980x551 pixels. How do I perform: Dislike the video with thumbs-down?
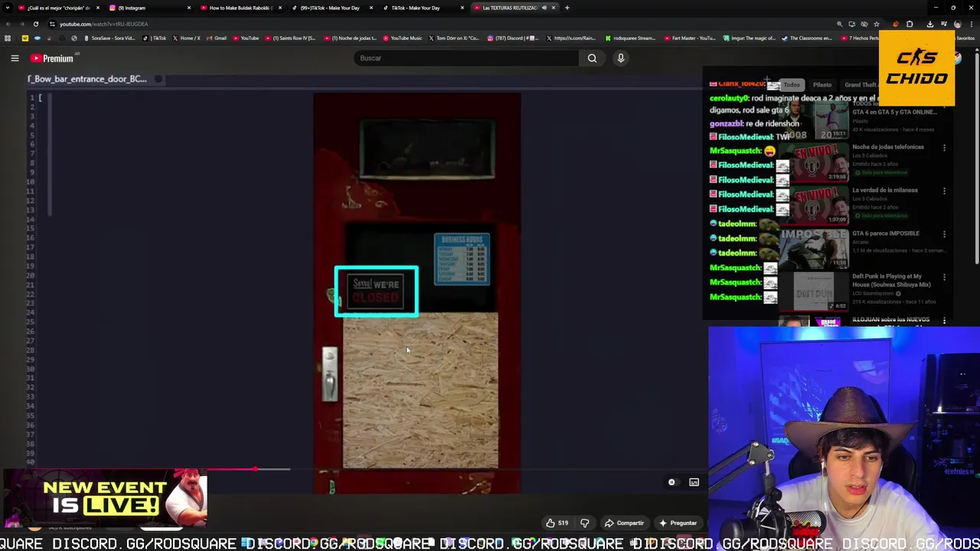pos(585,523)
